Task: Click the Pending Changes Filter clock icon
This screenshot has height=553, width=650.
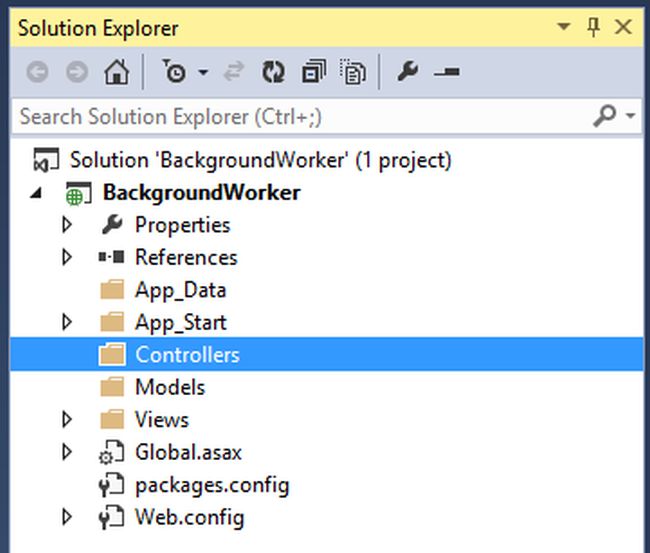Action: click(175, 73)
